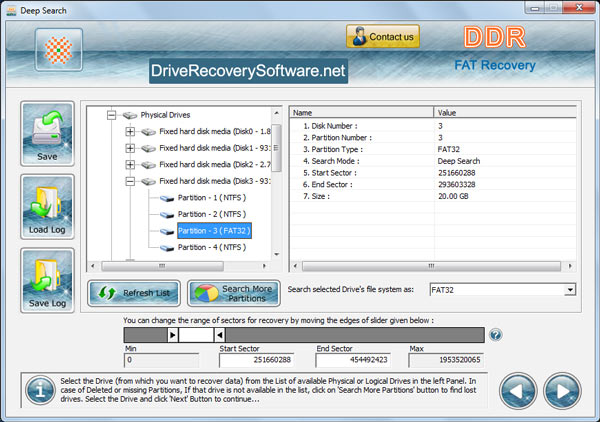Click the disk icon beside Disk1
Image resolution: width=600 pixels, height=422 pixels.
(x=148, y=148)
